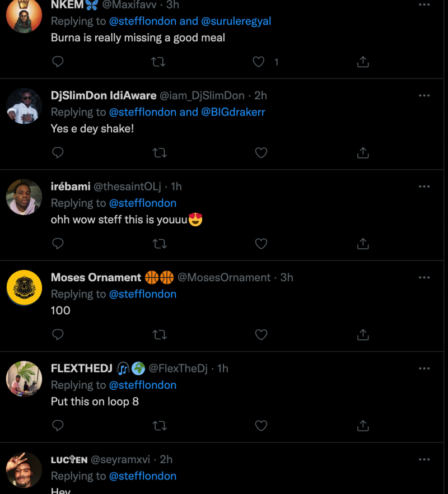Viewport: 448px width, 494px height.
Task: Reply to Moses Ornament's tweet
Action: click(58, 335)
